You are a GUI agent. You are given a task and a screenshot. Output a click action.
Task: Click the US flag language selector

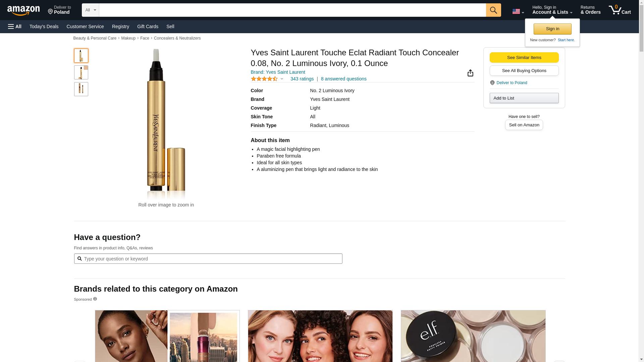(x=518, y=11)
